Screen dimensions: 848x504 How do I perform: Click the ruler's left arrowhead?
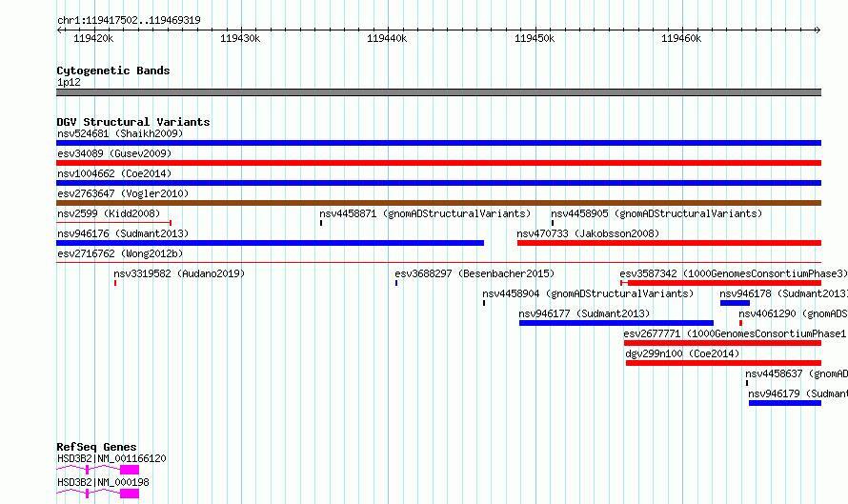click(x=59, y=30)
